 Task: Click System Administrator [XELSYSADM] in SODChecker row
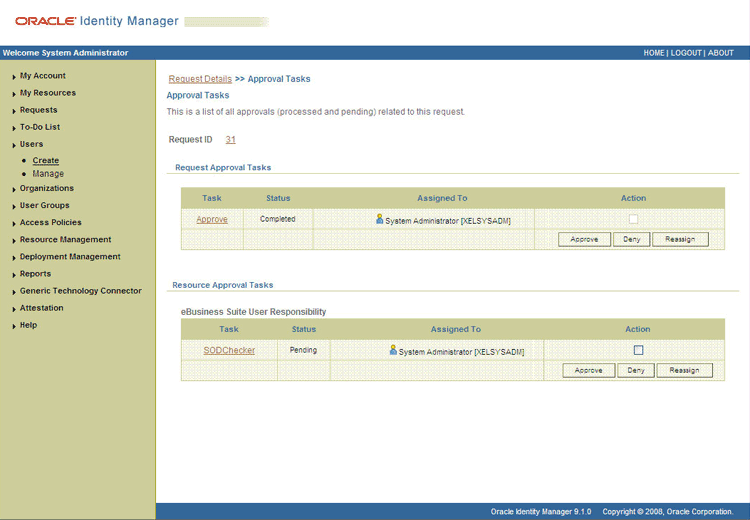click(461, 352)
